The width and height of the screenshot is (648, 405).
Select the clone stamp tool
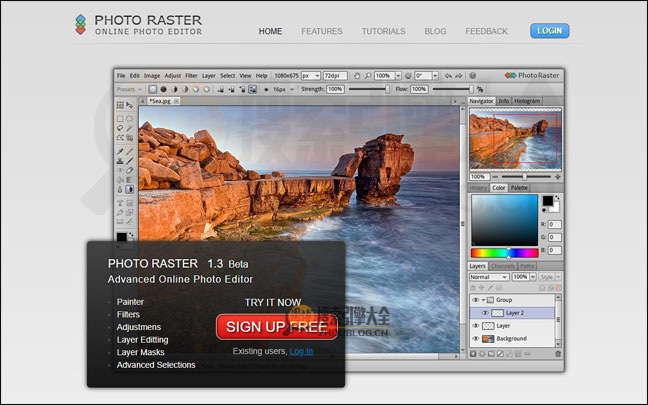[120, 160]
